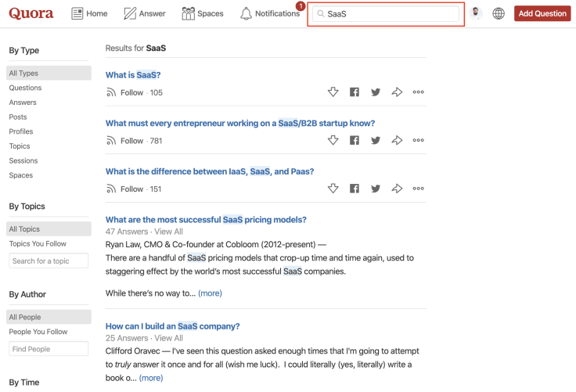The image size is (576, 392).
Task: Select People You Follow filter
Action: (38, 332)
